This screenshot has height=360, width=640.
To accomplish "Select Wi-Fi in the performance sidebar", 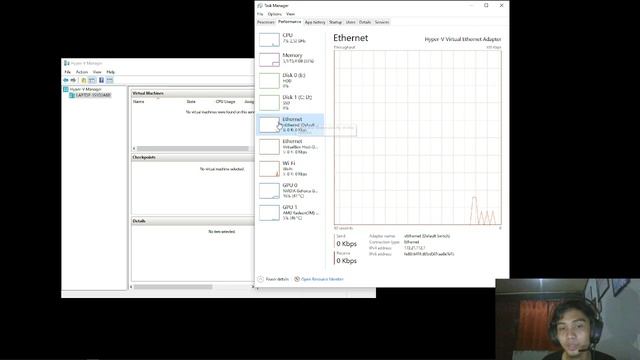I will coord(290,169).
